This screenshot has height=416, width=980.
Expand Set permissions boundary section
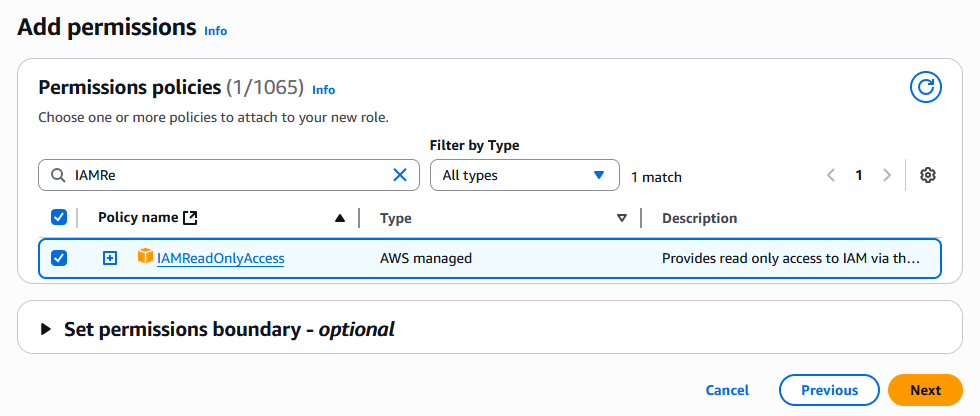[45, 329]
